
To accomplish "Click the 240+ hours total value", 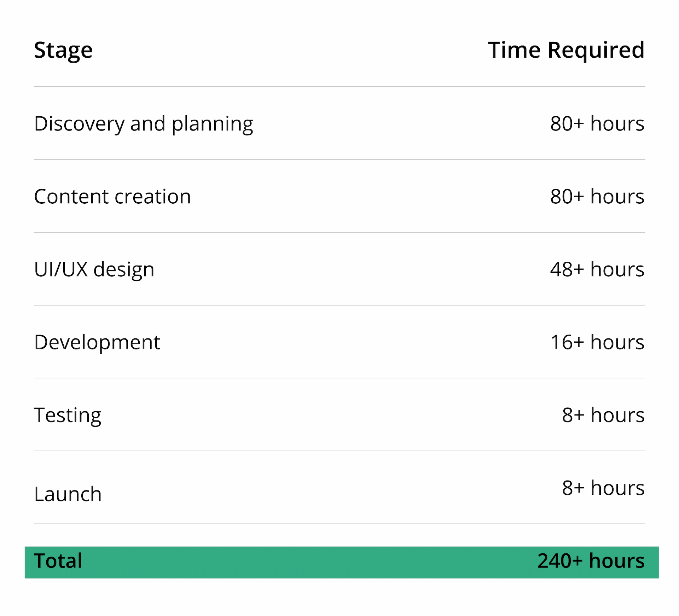I will click(591, 561).
